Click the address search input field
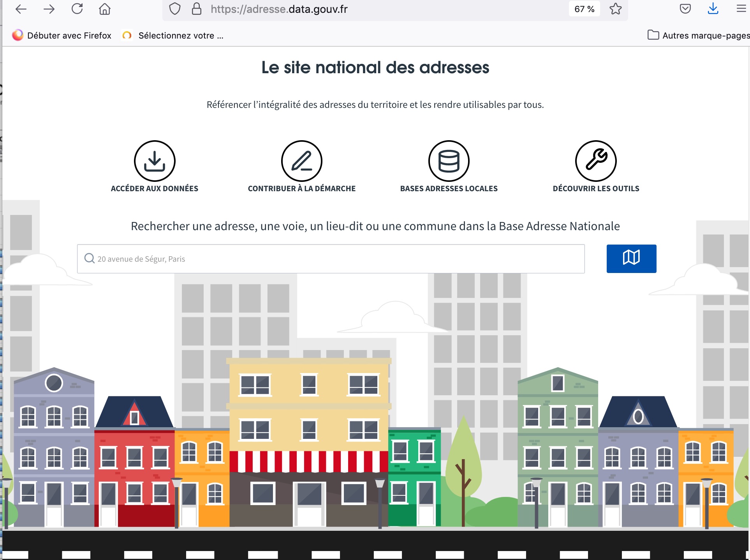The image size is (750, 560). (x=331, y=259)
